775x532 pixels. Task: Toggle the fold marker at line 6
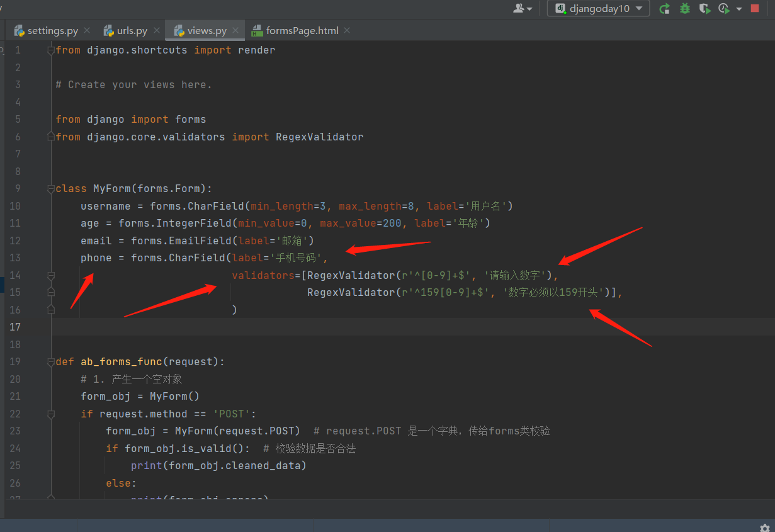point(51,137)
